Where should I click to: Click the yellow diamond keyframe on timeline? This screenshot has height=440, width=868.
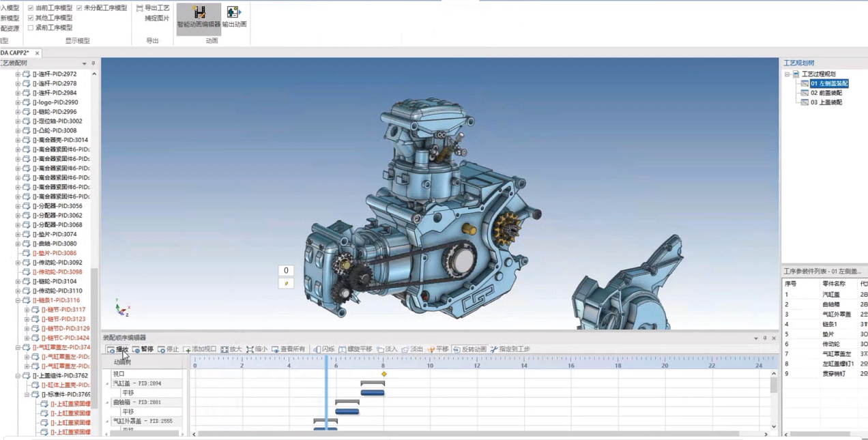click(x=384, y=374)
